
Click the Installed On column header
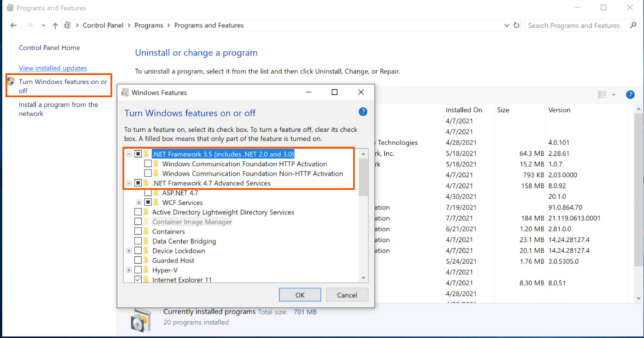coord(464,110)
